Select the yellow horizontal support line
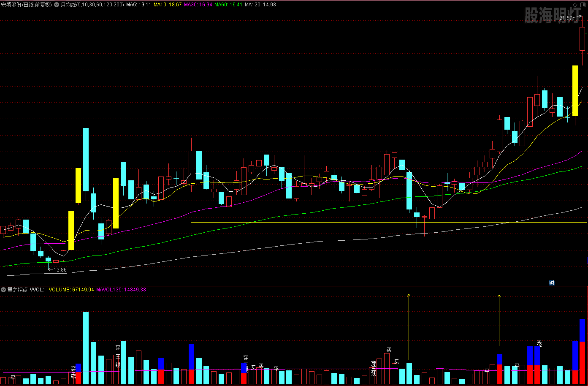The image size is (588, 386). click(338, 222)
